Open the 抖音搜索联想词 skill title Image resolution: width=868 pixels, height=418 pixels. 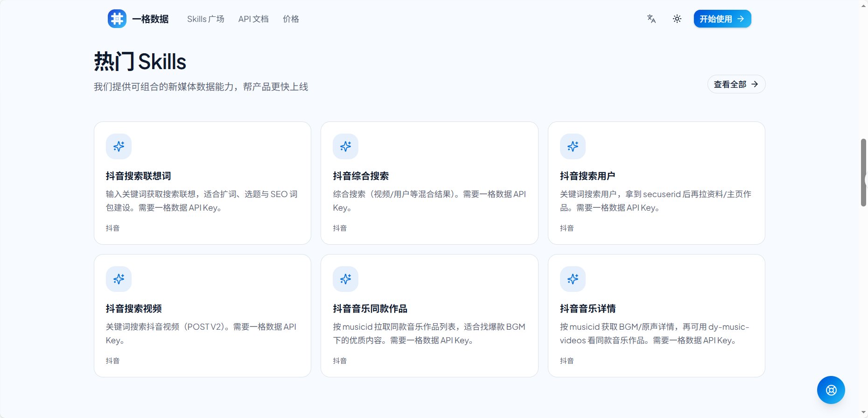pos(138,176)
